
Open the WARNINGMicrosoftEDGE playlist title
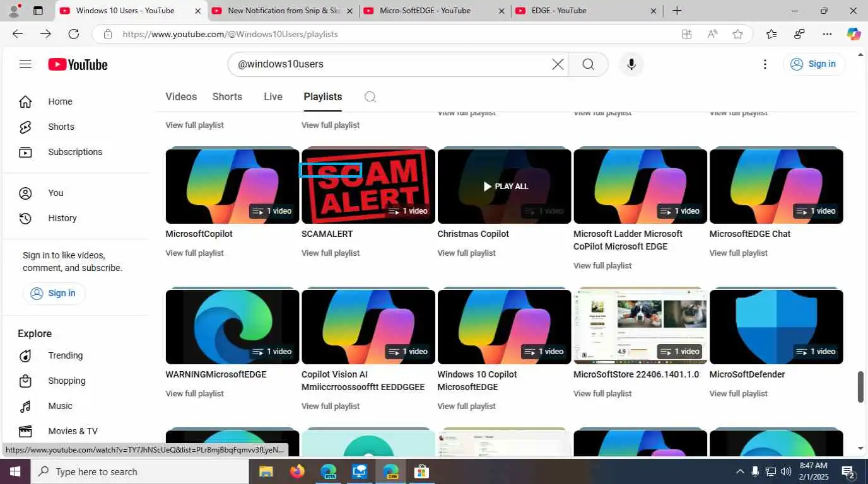216,374
